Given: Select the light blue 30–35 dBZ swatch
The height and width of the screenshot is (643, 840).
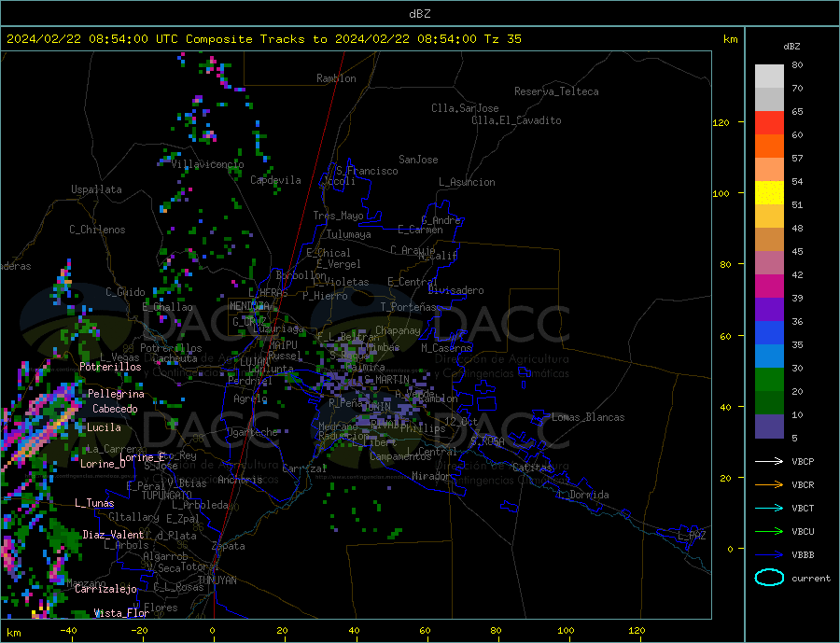Looking at the screenshot, I should tap(769, 356).
